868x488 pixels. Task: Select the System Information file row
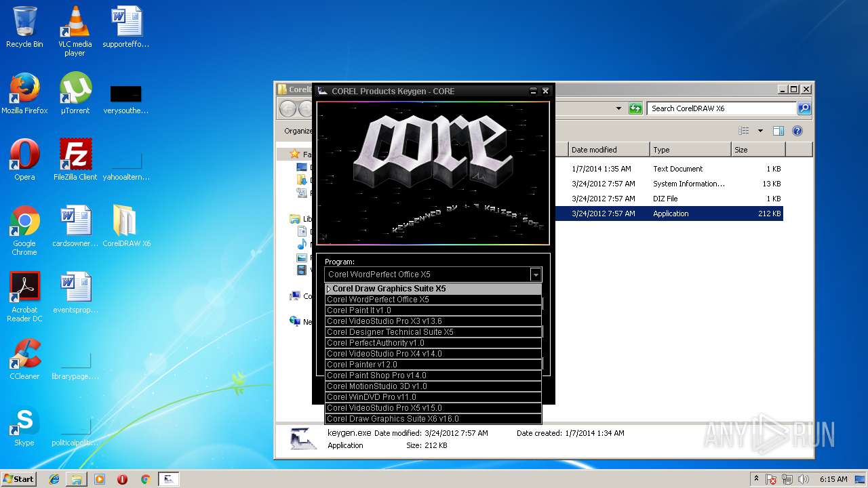pos(669,184)
